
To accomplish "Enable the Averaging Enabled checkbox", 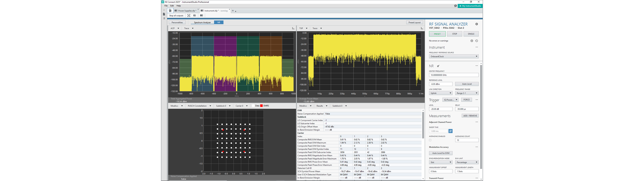I will [x=430, y=140].
